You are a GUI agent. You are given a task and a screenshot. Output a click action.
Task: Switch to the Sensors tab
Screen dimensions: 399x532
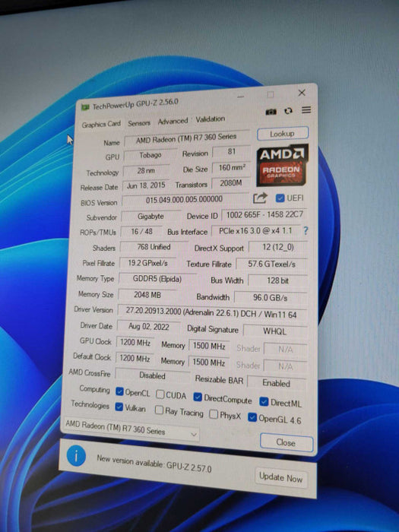pyautogui.click(x=139, y=123)
